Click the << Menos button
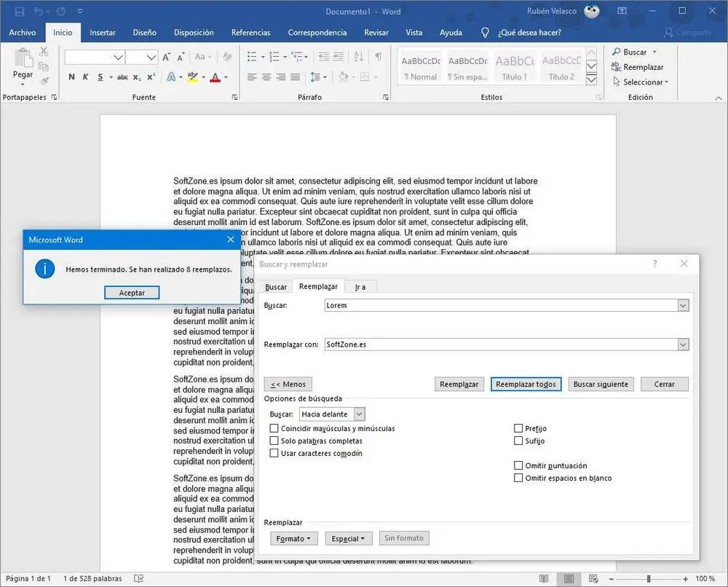The width and height of the screenshot is (728, 587). coord(288,384)
